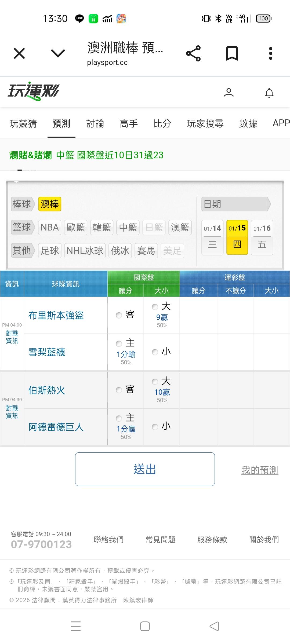Viewport: 290px width, 644px height.
Task: Open 對戰資訊 for the PM 04:00 game
Action: click(12, 337)
